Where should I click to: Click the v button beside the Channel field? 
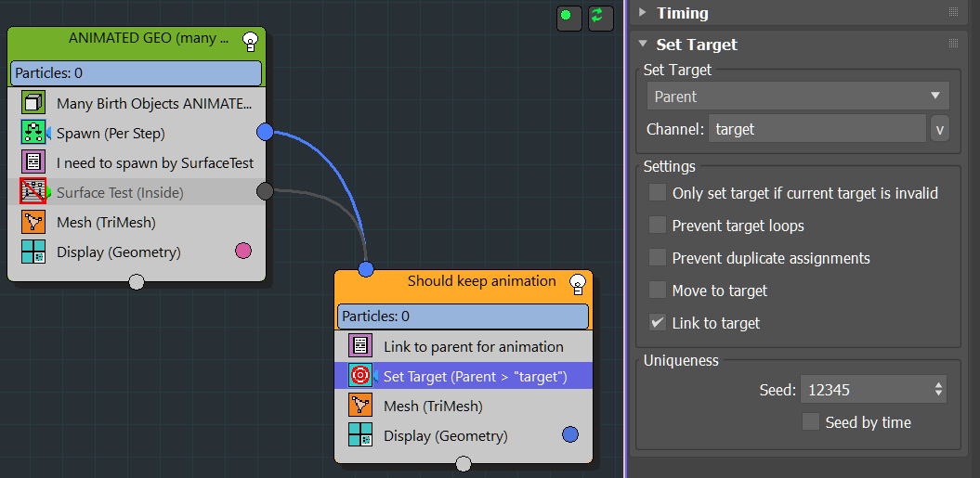pos(939,130)
